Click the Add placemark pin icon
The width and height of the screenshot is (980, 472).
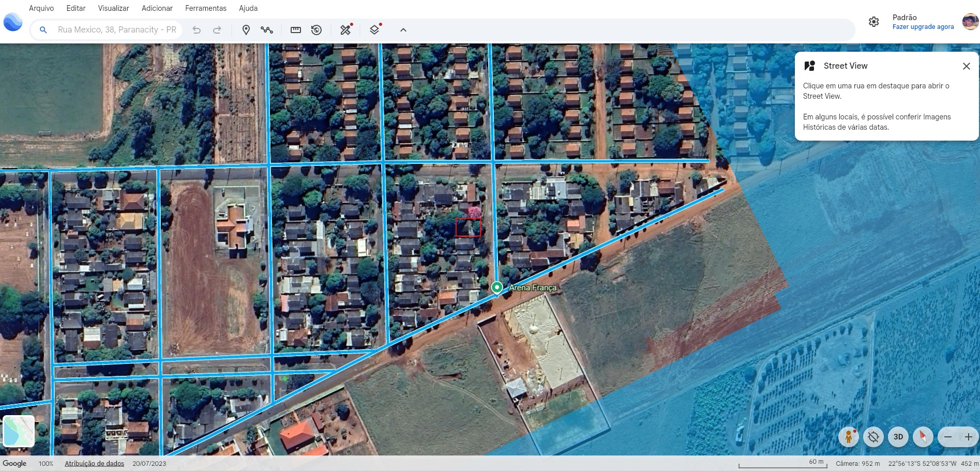246,30
